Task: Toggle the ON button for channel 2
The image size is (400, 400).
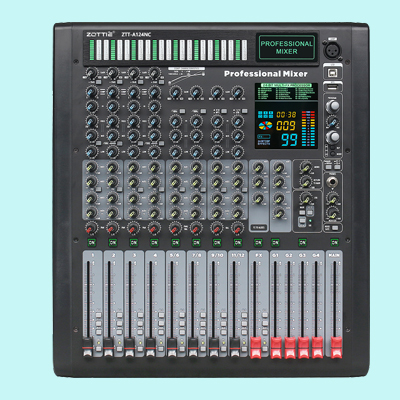Action: pyautogui.click(x=113, y=242)
